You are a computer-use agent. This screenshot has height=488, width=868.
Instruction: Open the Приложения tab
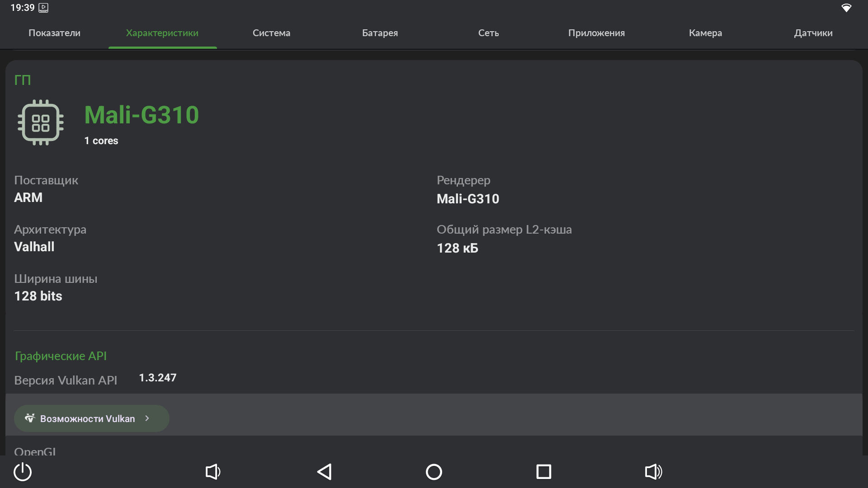click(x=596, y=33)
